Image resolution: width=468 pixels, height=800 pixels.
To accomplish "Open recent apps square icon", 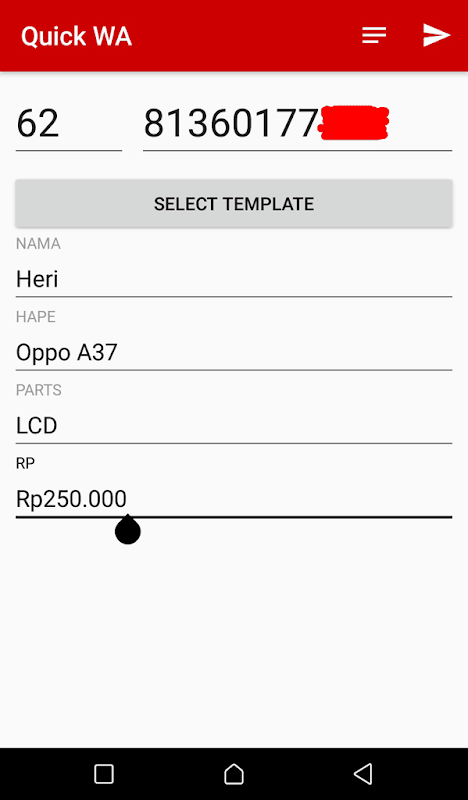I will click(x=104, y=774).
